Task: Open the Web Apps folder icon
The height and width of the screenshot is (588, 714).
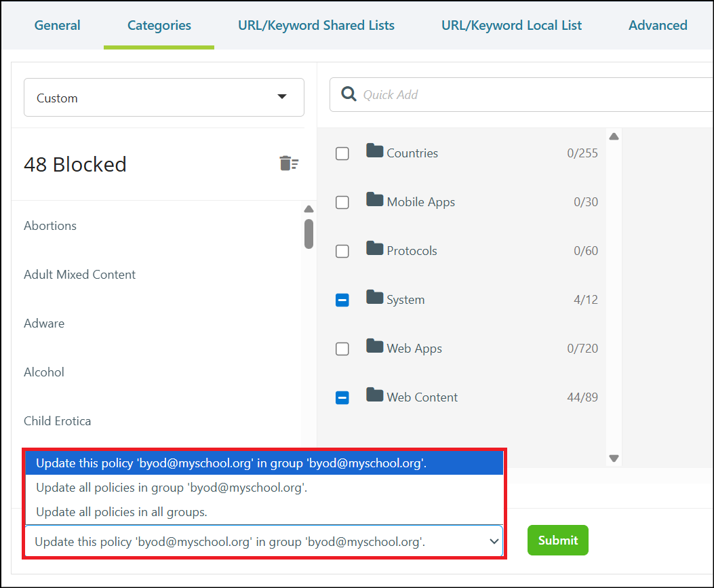Action: (375, 345)
